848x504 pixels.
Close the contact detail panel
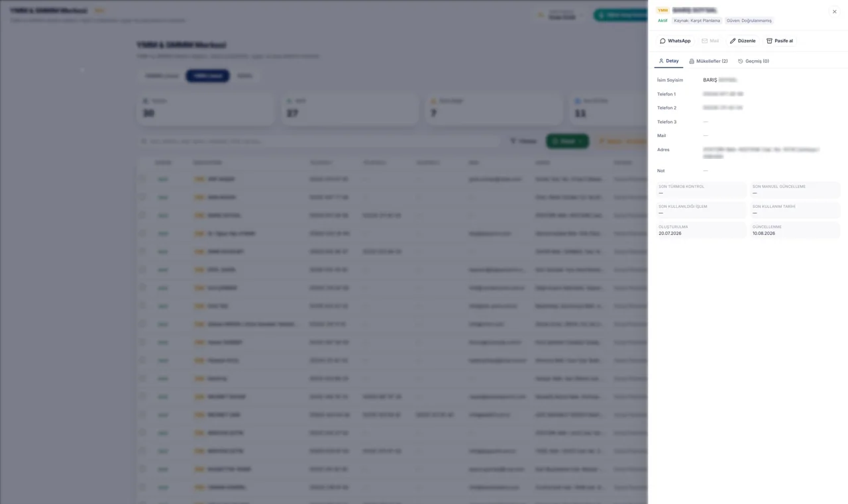point(834,11)
